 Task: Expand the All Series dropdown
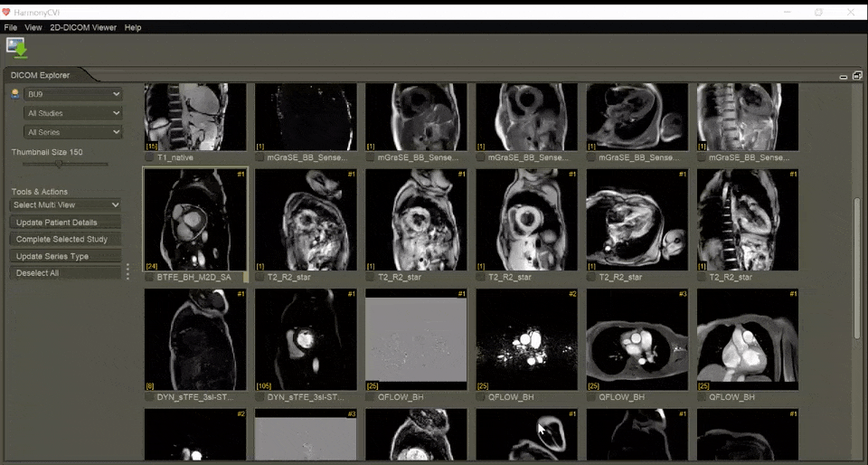pos(73,132)
